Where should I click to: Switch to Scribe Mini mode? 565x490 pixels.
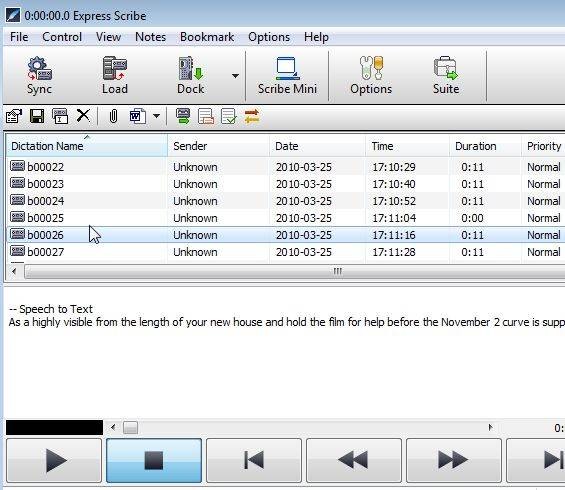coord(287,76)
